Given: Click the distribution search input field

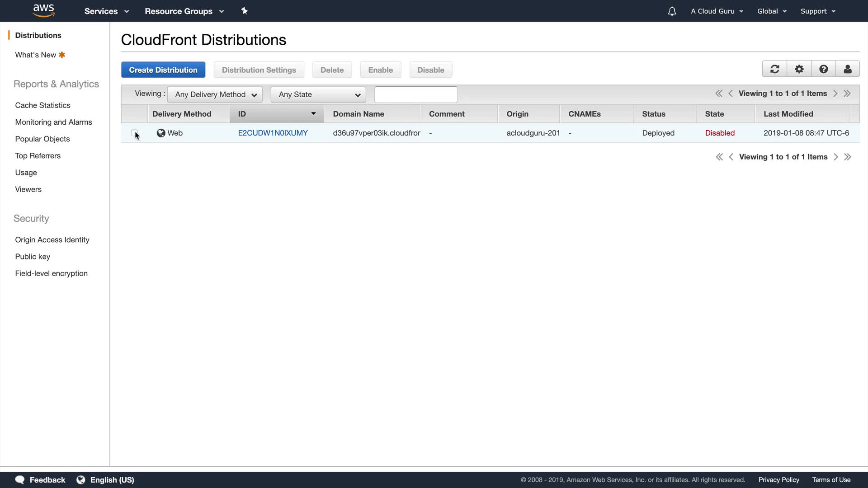Looking at the screenshot, I should [416, 94].
